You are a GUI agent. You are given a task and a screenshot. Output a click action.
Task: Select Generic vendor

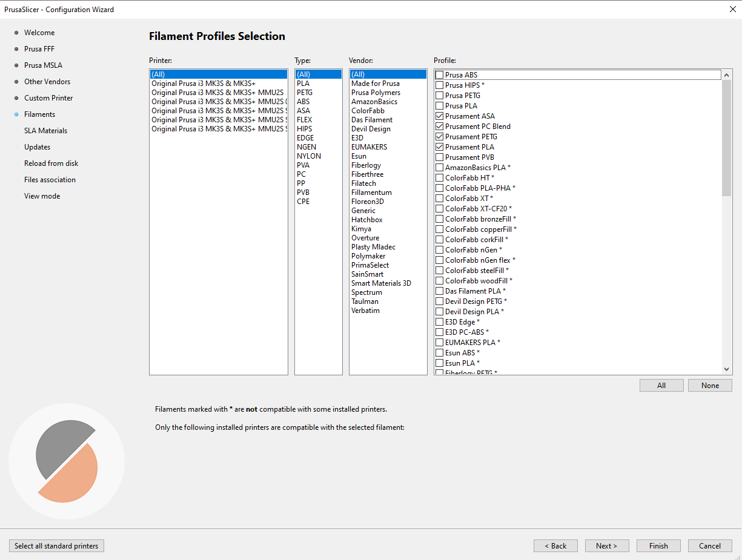[388, 211]
